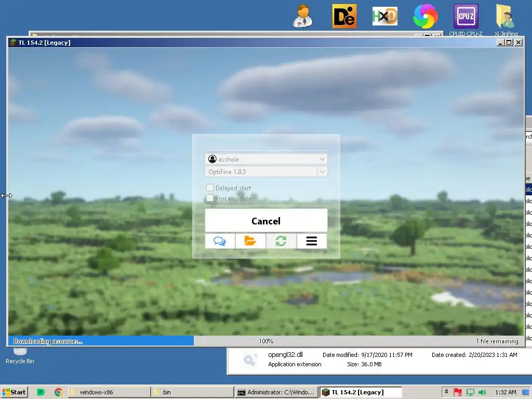Click the Date created 2/20/2023 value
532x399 pixels.
click(x=493, y=355)
